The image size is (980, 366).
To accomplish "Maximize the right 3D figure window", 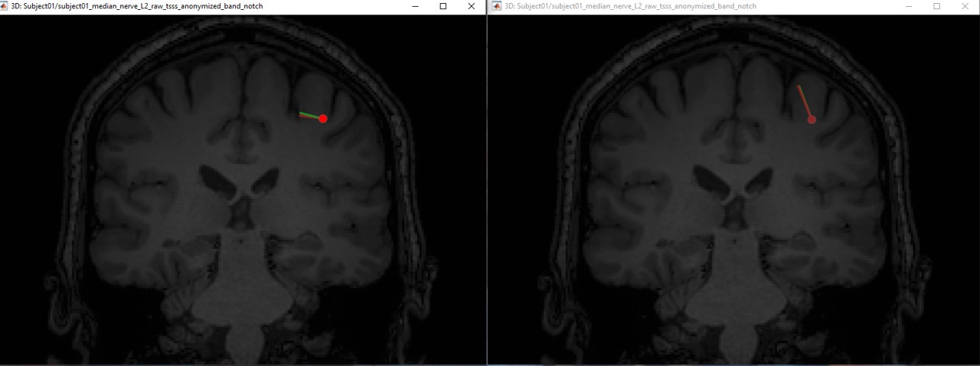I will (936, 6).
